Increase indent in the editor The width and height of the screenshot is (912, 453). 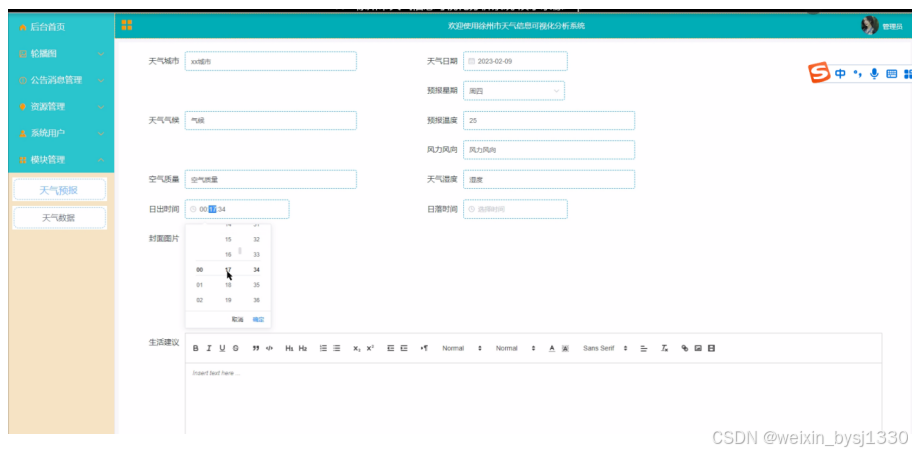(404, 348)
